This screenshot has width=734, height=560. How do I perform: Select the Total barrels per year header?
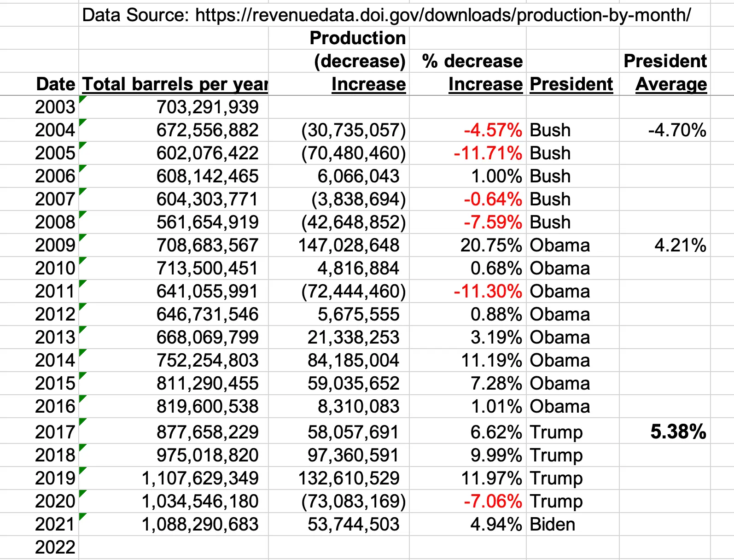tap(175, 84)
